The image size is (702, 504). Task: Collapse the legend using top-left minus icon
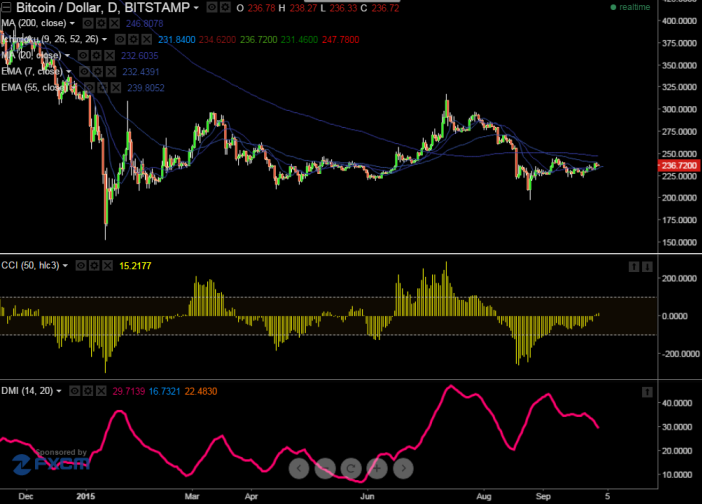[6, 7]
